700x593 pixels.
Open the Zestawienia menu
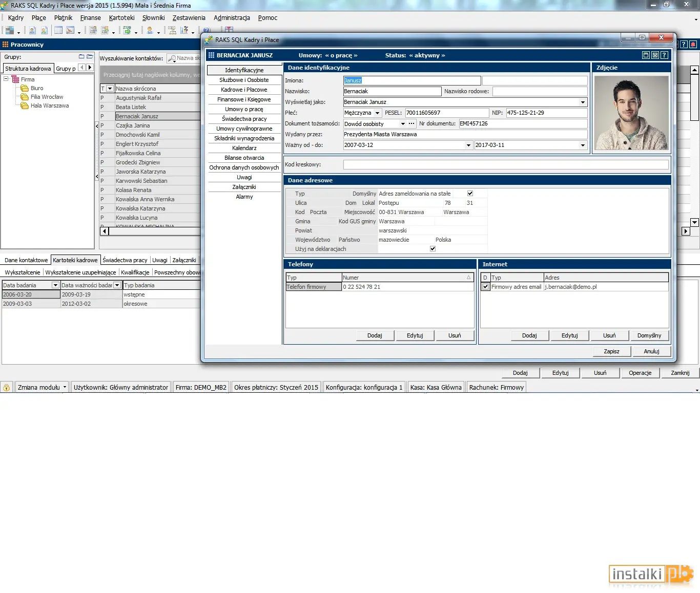[x=189, y=17]
